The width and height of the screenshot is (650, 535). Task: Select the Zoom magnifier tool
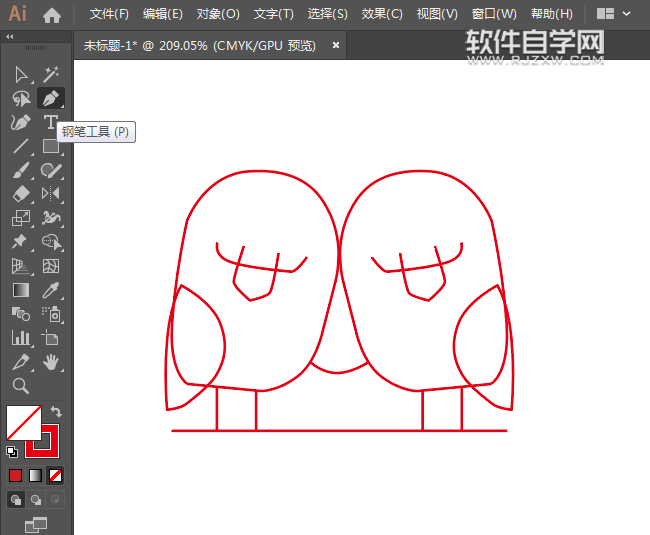(21, 386)
